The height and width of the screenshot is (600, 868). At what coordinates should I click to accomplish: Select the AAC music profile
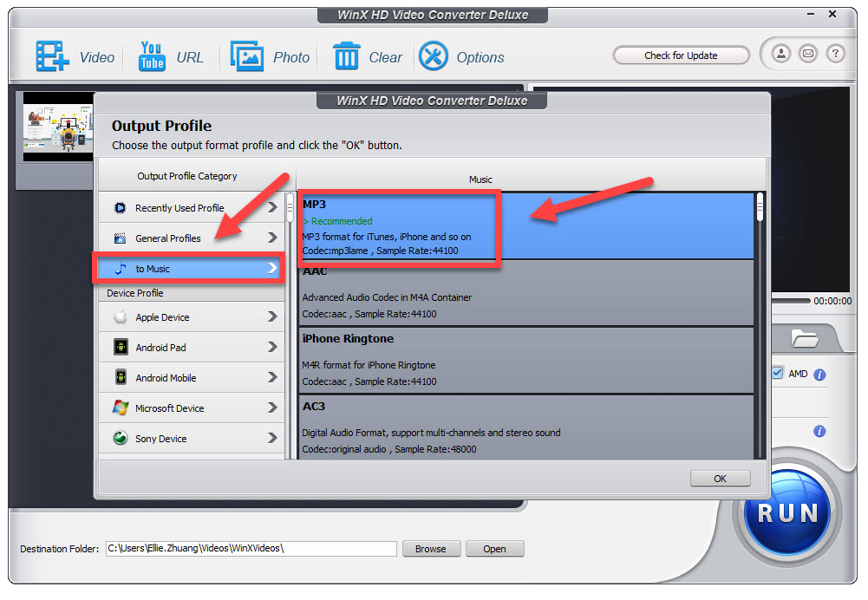[525, 292]
